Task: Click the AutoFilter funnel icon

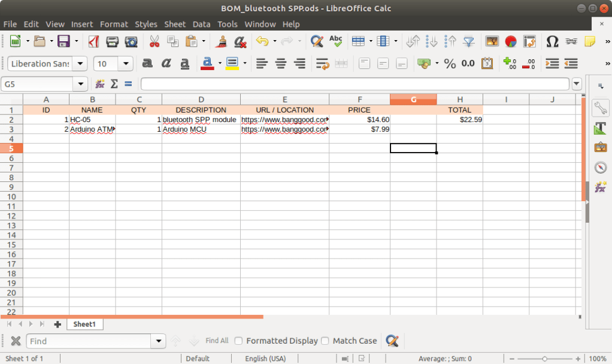Action: click(x=469, y=41)
